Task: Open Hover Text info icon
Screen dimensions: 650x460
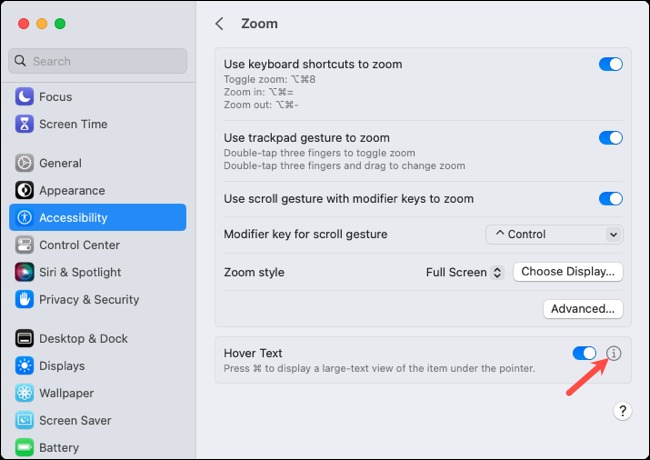Action: (614, 353)
